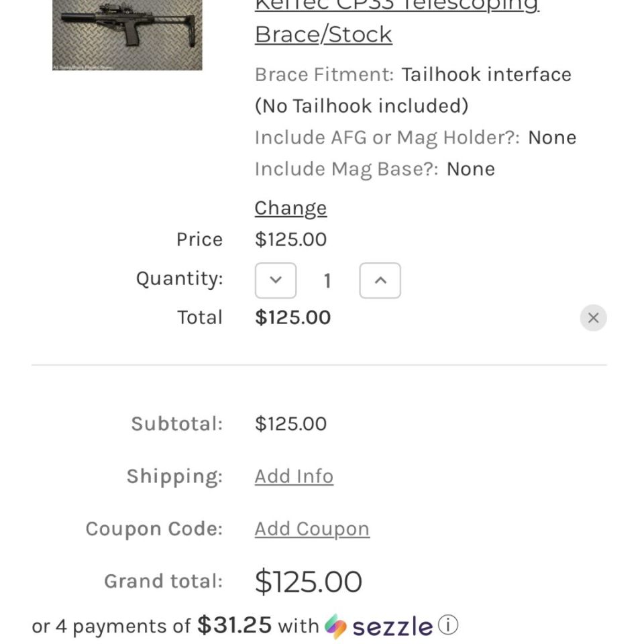Click the Grand total amount
The width and height of the screenshot is (644, 644).
308,581
